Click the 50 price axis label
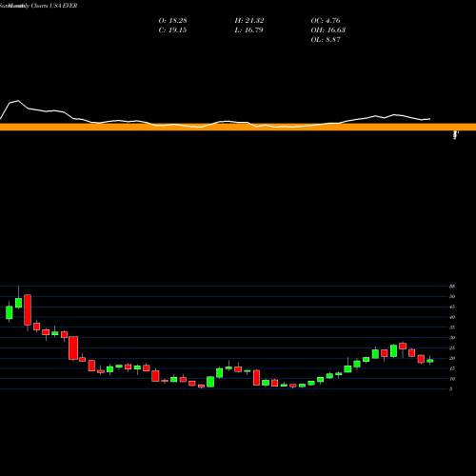Screen dimensions: 476x476 tap(452, 296)
